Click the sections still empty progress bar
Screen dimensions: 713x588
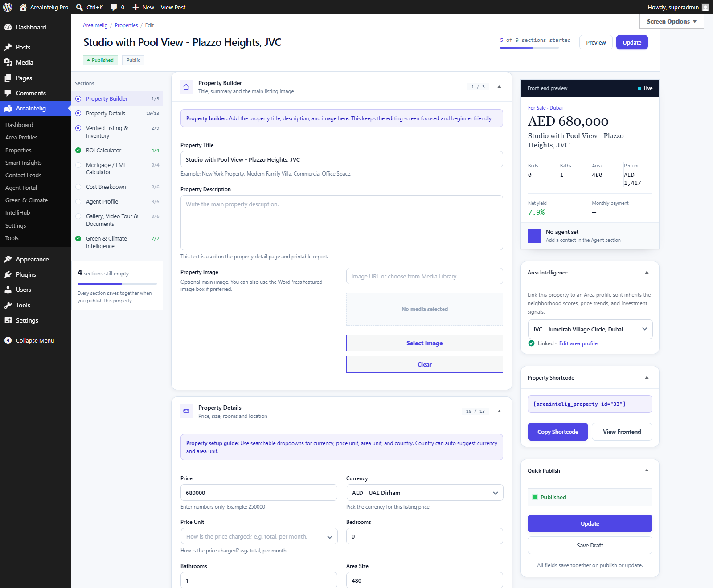[117, 284]
